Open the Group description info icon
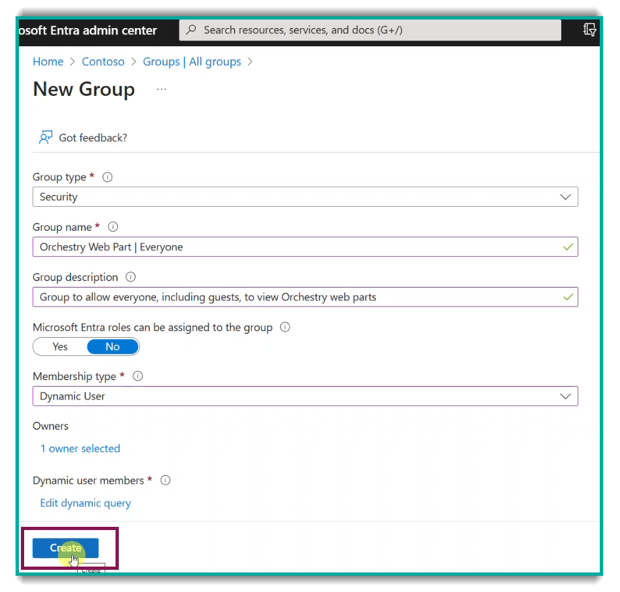This screenshot has height=592, width=620. [131, 277]
